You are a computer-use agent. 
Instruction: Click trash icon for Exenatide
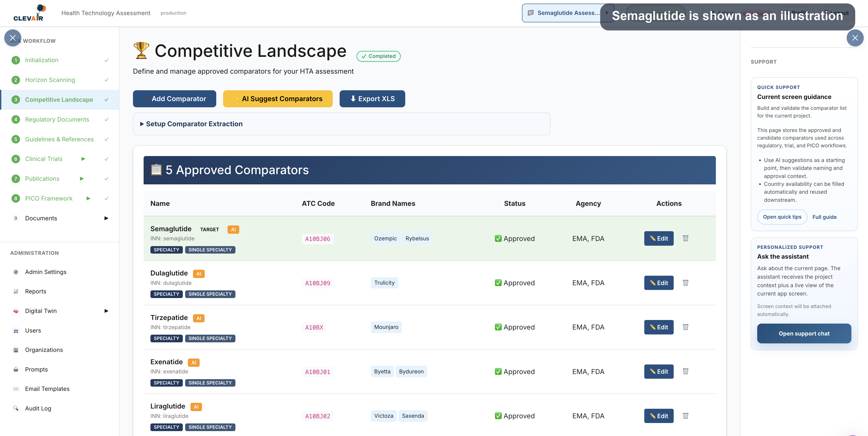[x=685, y=371]
